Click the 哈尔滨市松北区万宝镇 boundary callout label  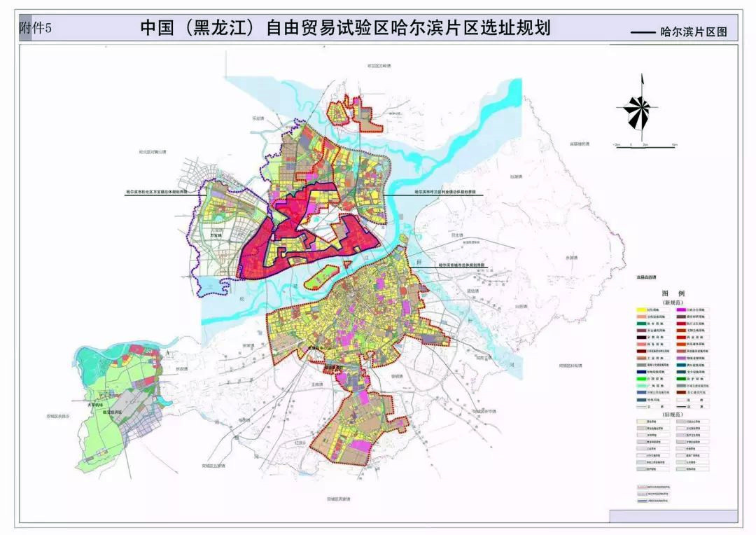point(157,190)
